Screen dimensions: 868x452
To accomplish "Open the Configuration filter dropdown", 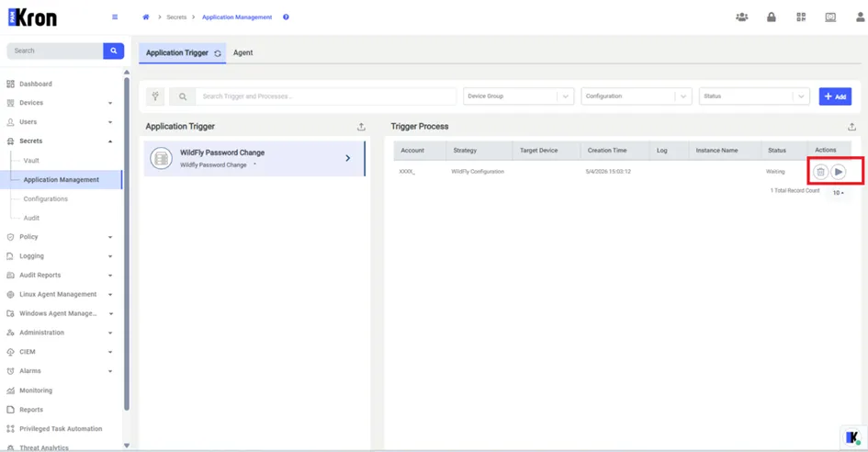I will coord(636,96).
